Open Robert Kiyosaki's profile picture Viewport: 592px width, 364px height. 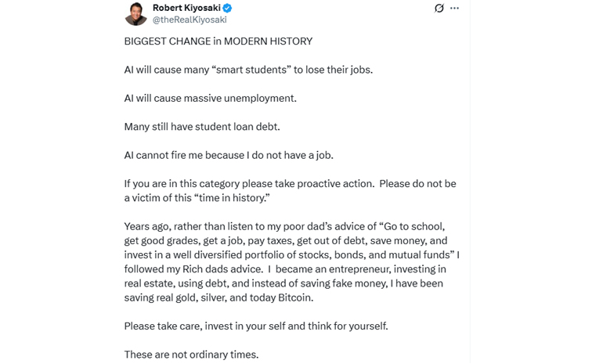pos(136,14)
